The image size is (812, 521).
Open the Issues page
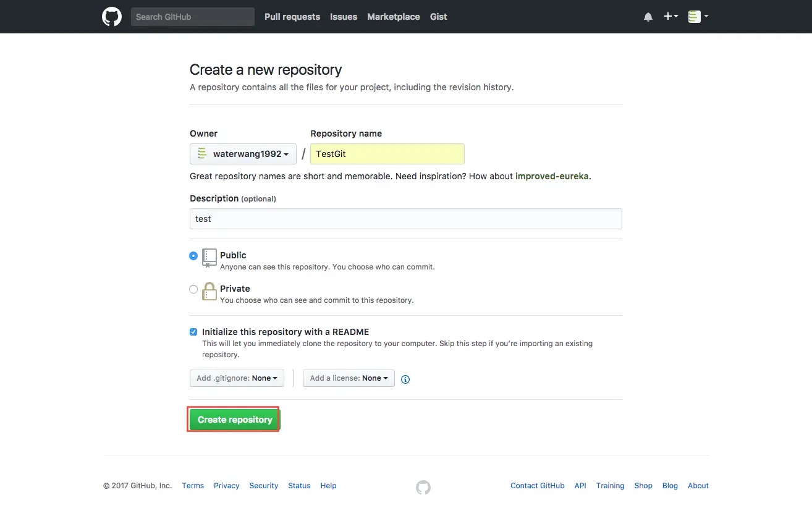tap(344, 17)
